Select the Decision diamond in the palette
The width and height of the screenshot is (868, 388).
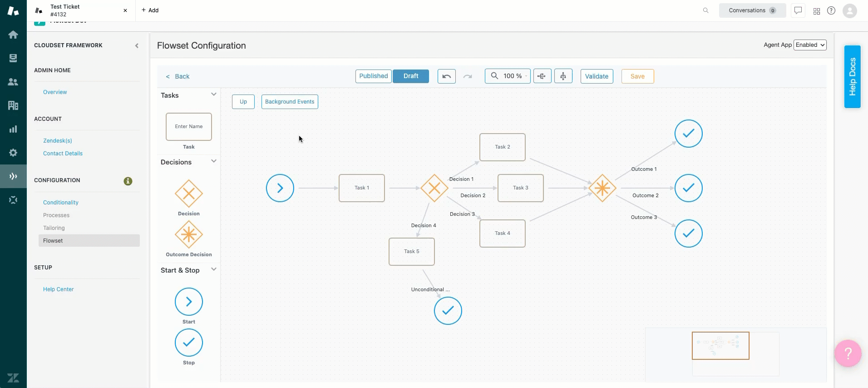tap(189, 194)
